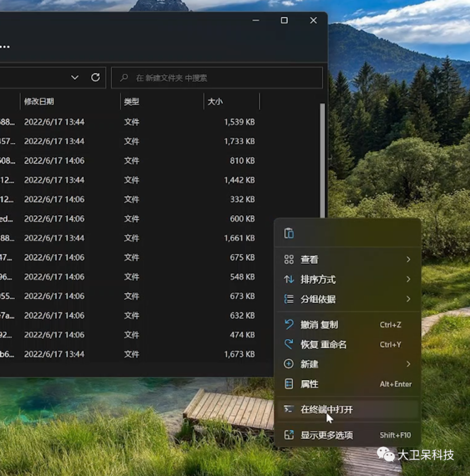Click the terminal icon for 在终端中打开
The width and height of the screenshot is (470, 476).
tap(289, 409)
